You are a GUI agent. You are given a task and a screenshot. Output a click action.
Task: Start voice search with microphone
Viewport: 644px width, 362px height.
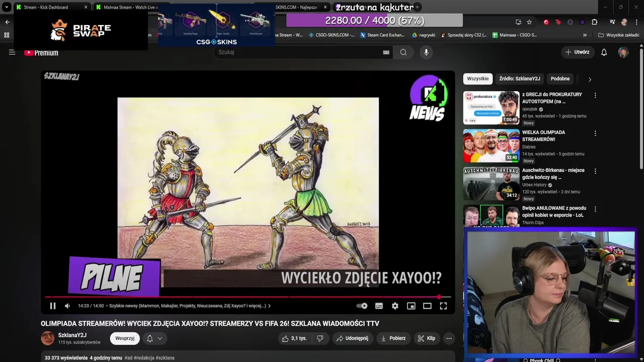(426, 52)
